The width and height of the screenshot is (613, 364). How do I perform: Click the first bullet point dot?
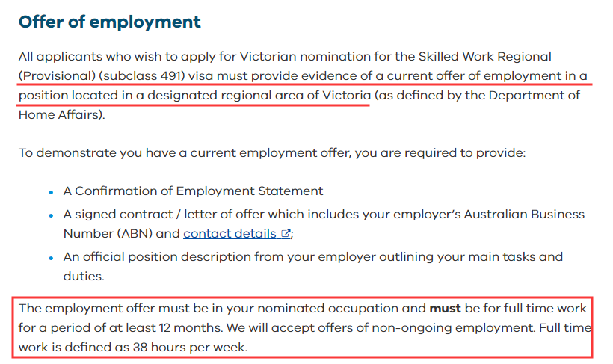[51, 191]
